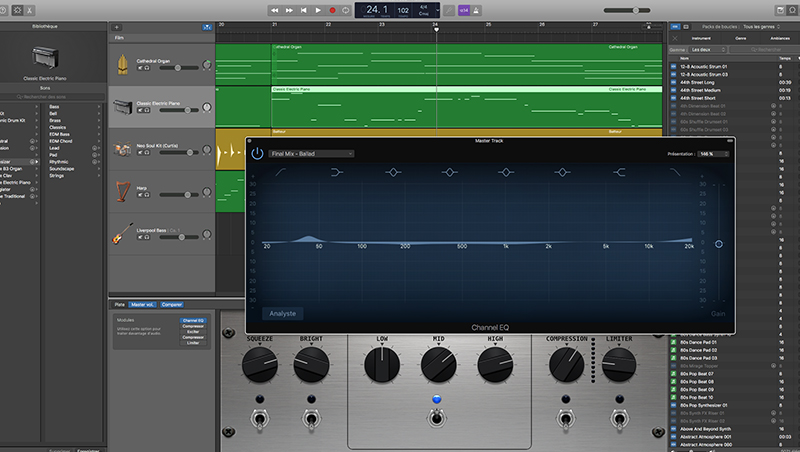Mute the Classic Electric Piano track
Image resolution: width=800 pixels, height=452 pixels.
click(139, 110)
